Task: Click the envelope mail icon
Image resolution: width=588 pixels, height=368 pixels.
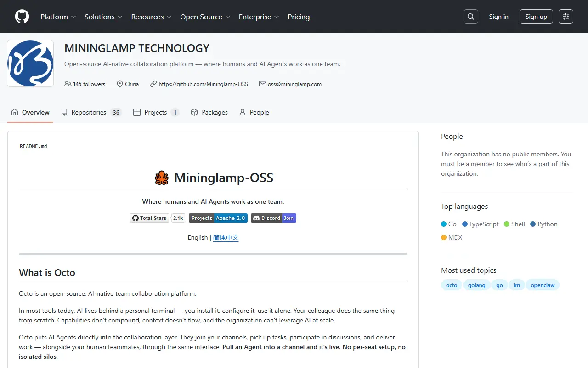Action: tap(263, 84)
